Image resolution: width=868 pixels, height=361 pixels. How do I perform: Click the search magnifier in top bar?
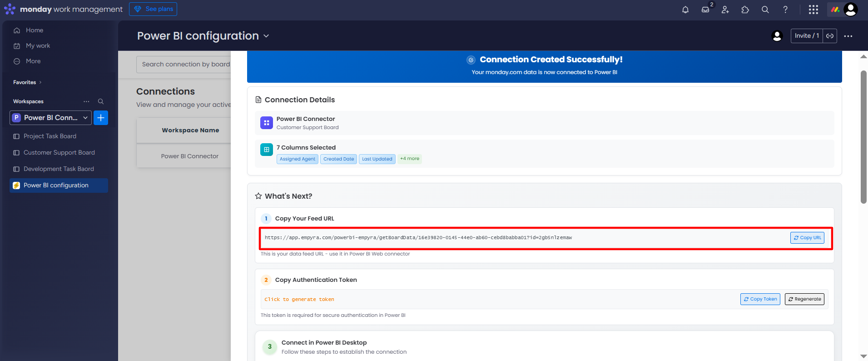tap(765, 10)
